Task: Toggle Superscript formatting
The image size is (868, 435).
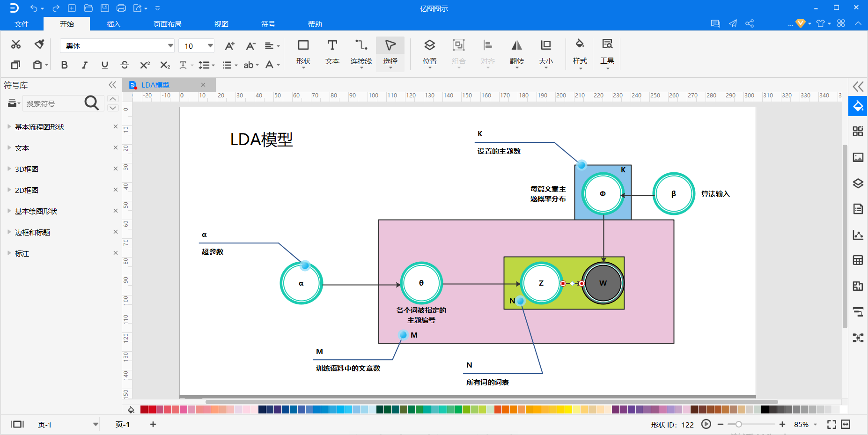Action: point(145,65)
